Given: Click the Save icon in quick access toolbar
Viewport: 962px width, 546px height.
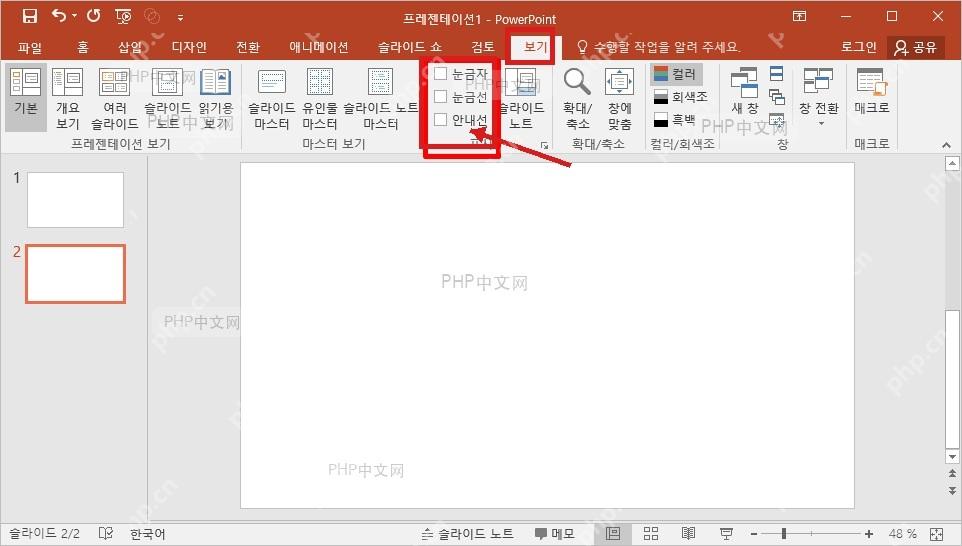Looking at the screenshot, I should click(29, 16).
